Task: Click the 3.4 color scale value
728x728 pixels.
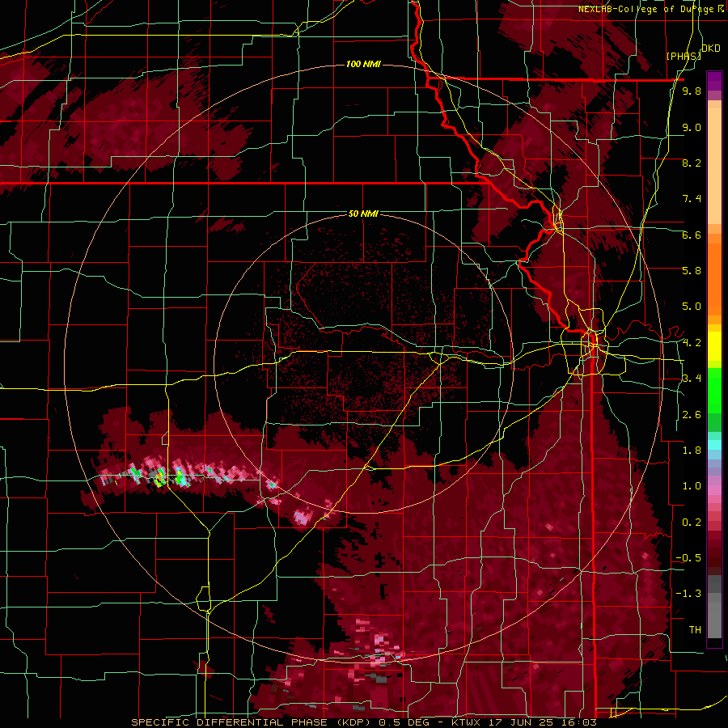Action: pyautogui.click(x=692, y=379)
